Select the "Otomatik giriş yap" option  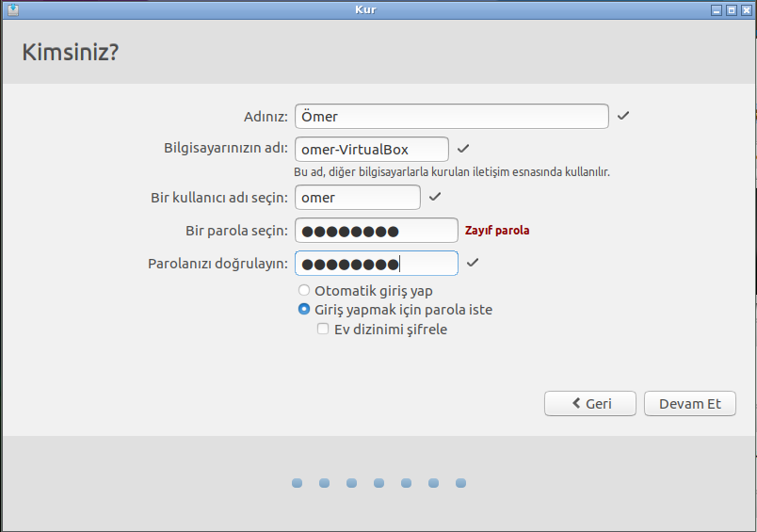pyautogui.click(x=304, y=291)
